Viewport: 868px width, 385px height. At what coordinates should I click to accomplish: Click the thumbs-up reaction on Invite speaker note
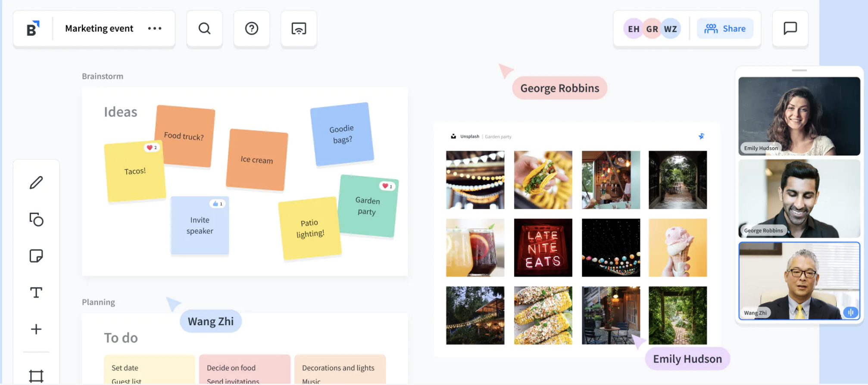click(x=217, y=204)
